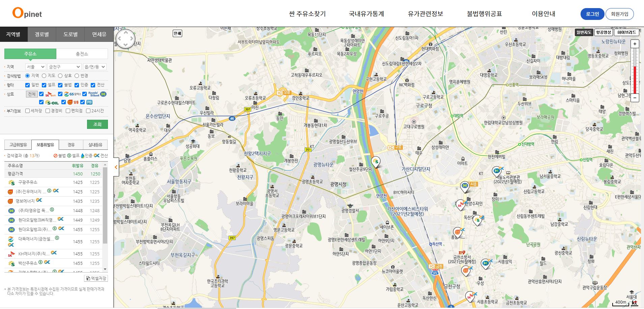The image size is (644, 309).
Task: Open the 백산주유소 list entry
Action: pyautogui.click(x=28, y=262)
